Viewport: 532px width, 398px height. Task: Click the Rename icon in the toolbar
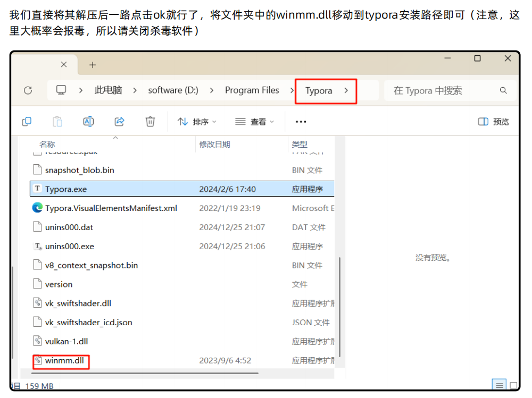click(88, 122)
